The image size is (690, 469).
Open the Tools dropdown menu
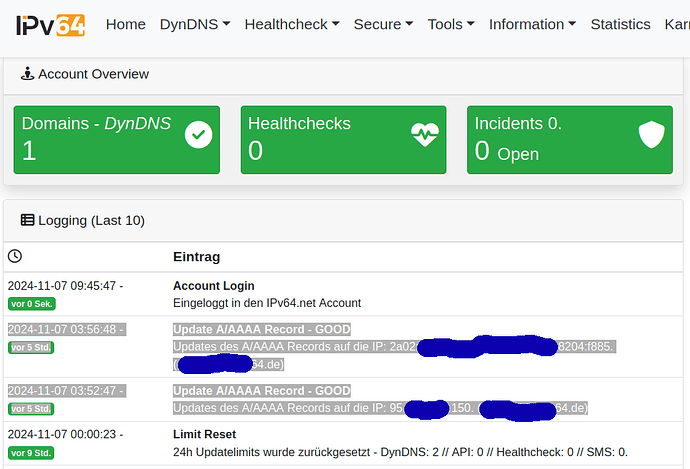pyautogui.click(x=451, y=24)
